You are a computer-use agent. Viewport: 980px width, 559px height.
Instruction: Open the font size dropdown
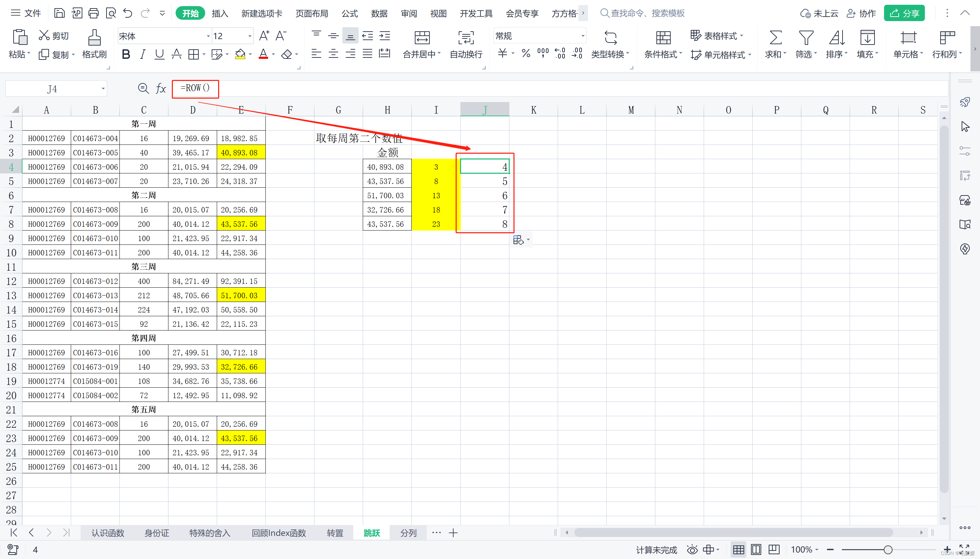pyautogui.click(x=250, y=36)
